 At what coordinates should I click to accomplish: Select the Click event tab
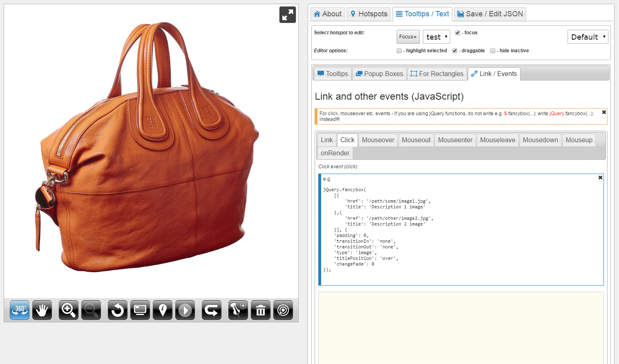pyautogui.click(x=347, y=140)
